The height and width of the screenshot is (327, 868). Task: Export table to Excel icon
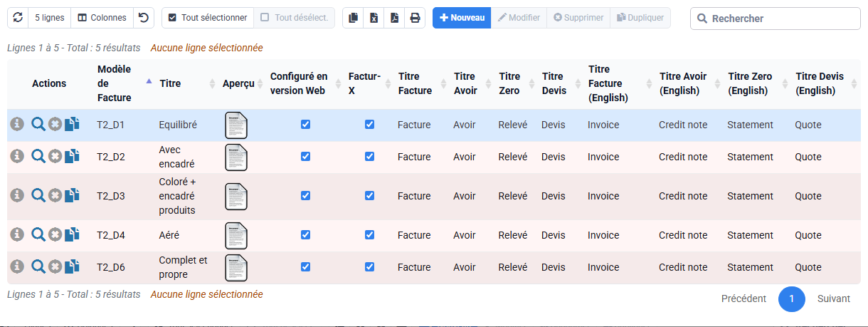click(374, 18)
